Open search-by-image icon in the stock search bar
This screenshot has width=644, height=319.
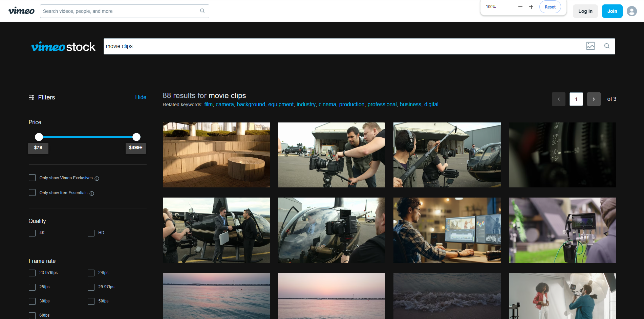point(591,46)
